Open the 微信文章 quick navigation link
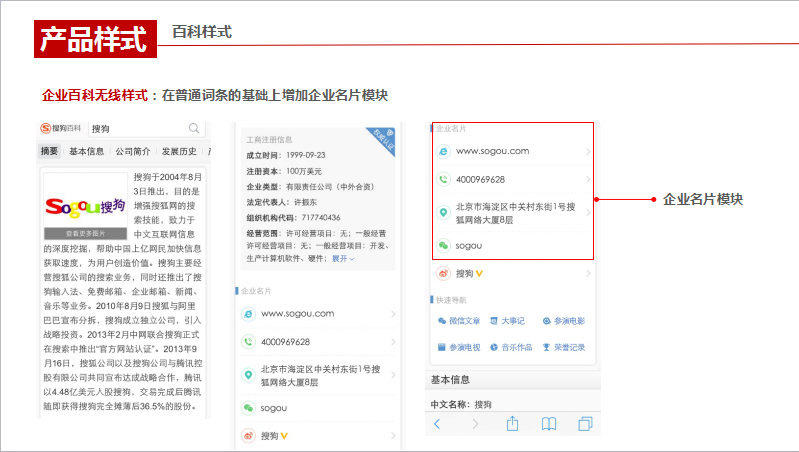The height and width of the screenshot is (452, 799). (459, 321)
